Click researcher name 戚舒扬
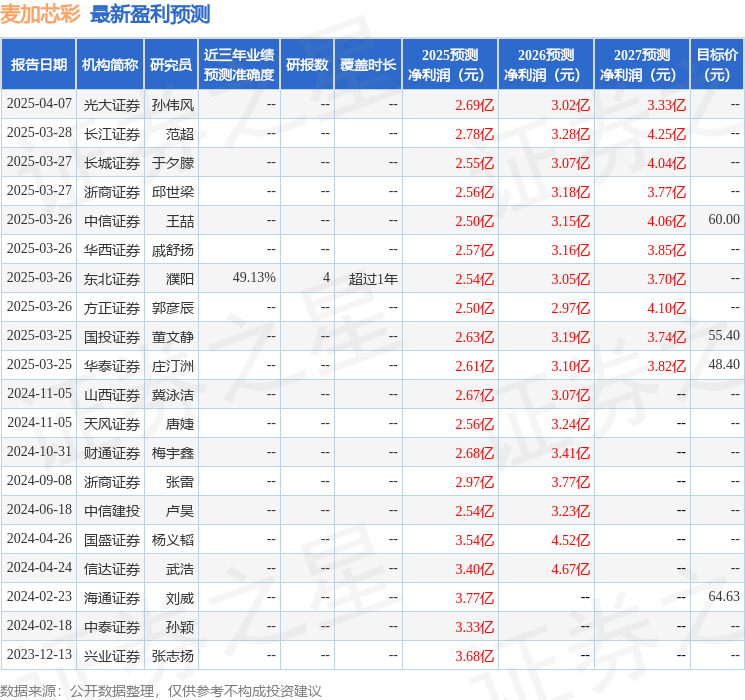745x700 pixels. (x=173, y=250)
